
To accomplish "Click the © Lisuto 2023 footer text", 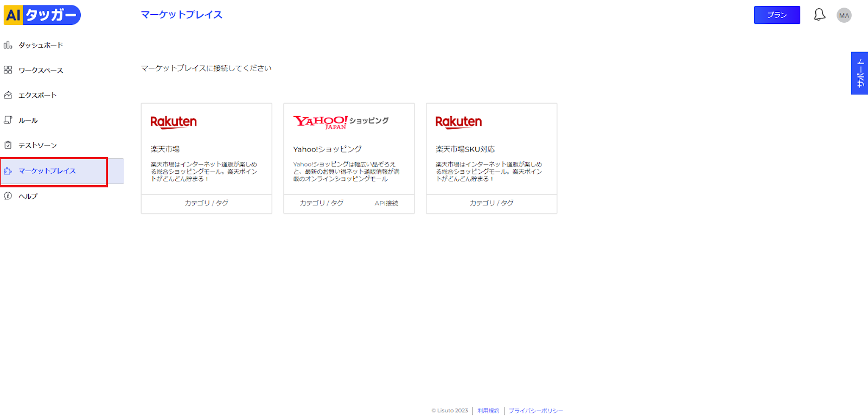I will 450,411.
